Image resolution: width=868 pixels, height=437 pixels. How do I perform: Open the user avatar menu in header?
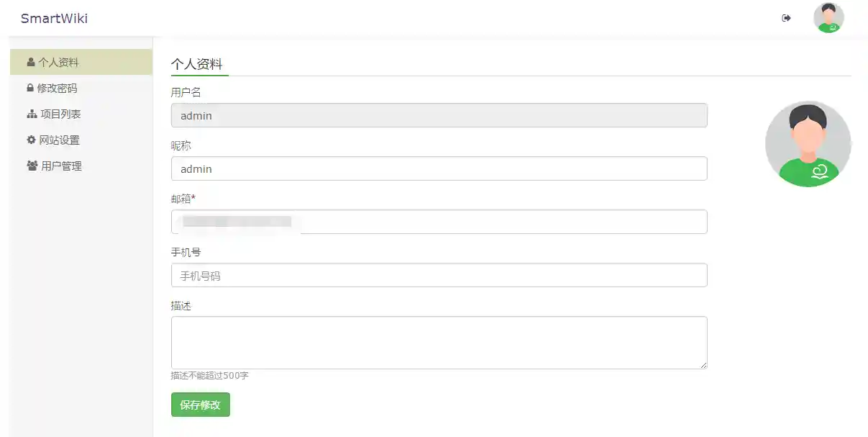828,18
